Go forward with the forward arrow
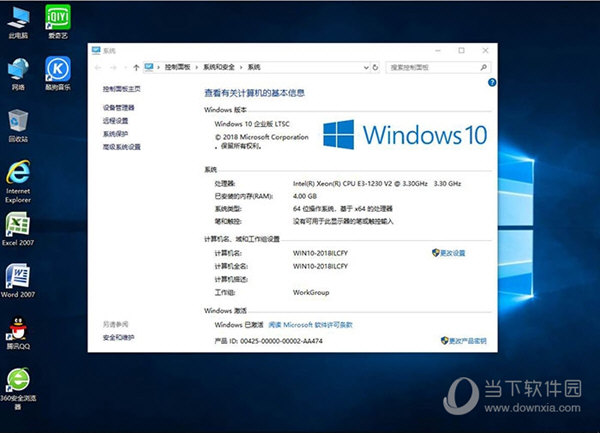600x433 pixels. [113, 67]
